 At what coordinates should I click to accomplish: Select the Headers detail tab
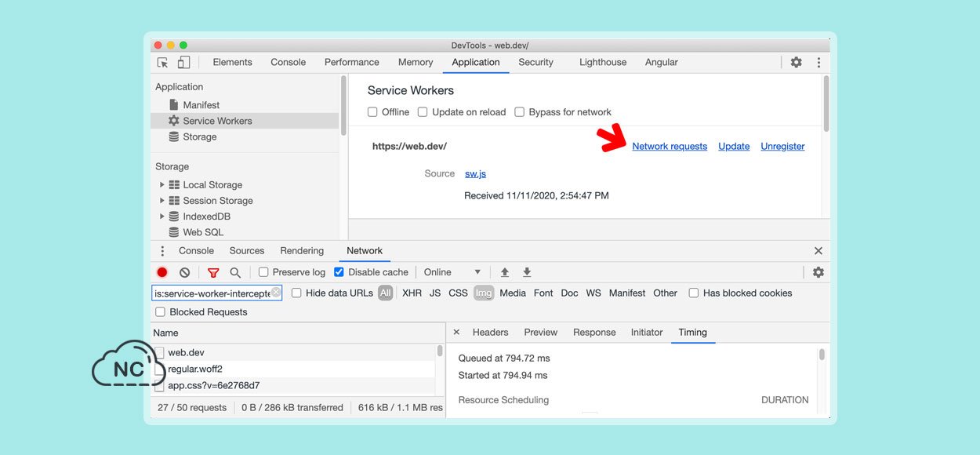click(x=491, y=333)
